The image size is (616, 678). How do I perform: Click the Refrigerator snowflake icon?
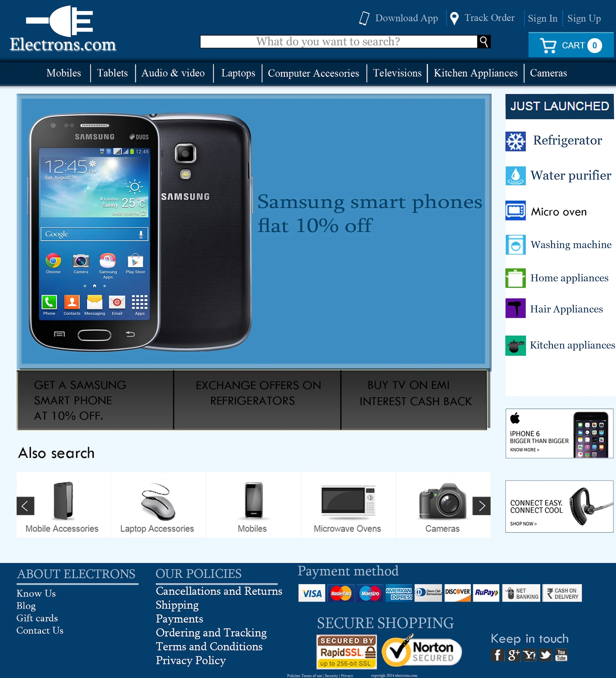(516, 141)
